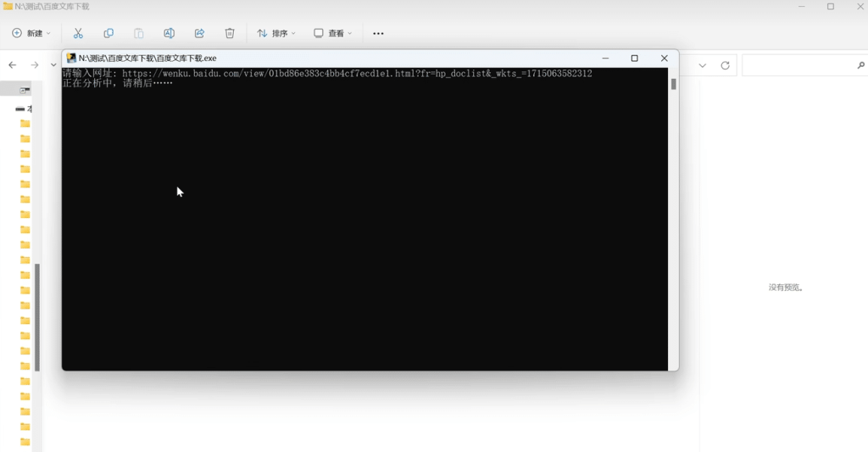Click the Share icon in Explorer toolbar
Viewport: 868px width, 452px height.
coord(199,33)
